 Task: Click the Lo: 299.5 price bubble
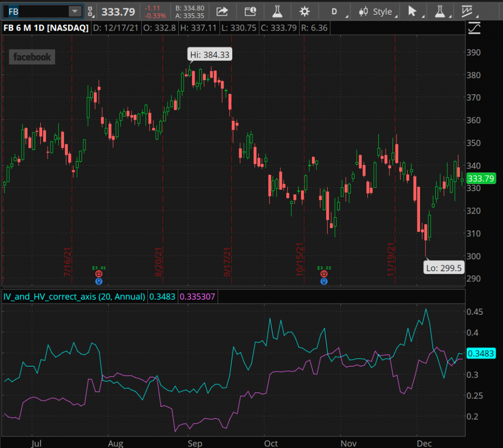point(444,268)
